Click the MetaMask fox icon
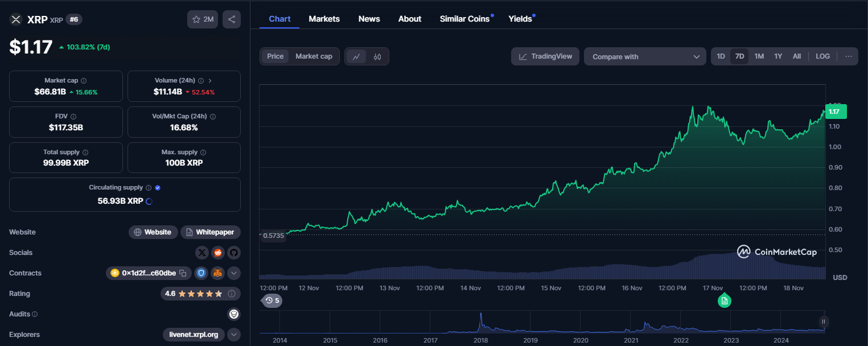868x346 pixels. coord(217,273)
